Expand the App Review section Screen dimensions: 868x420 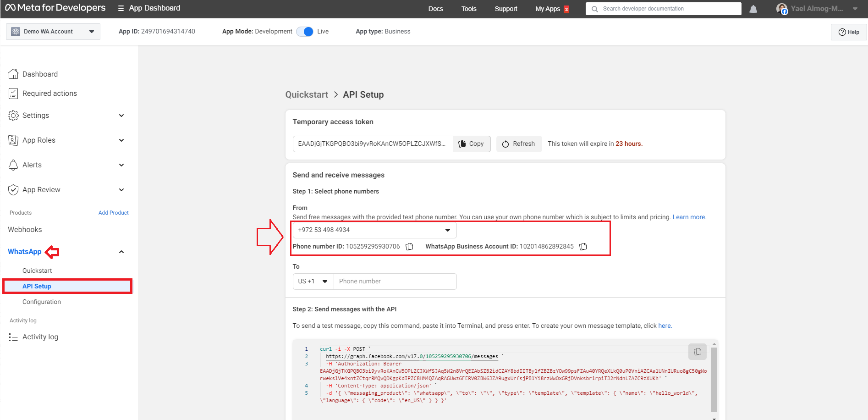coord(121,190)
